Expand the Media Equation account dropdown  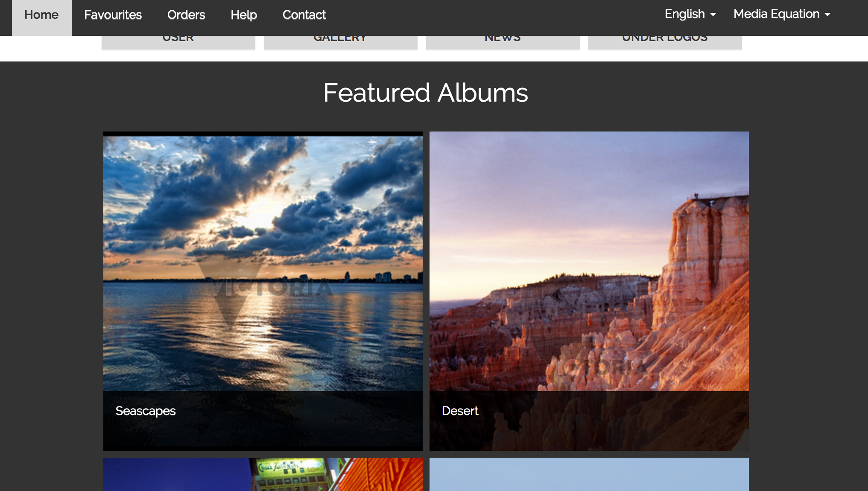click(776, 14)
